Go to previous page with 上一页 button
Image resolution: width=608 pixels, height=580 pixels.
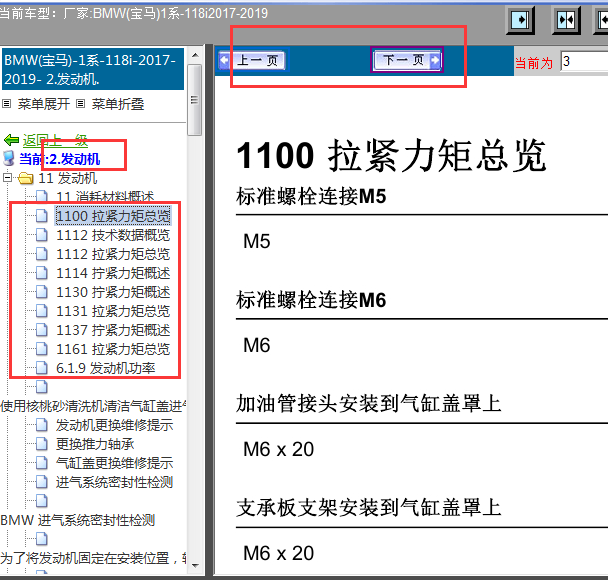click(x=254, y=60)
